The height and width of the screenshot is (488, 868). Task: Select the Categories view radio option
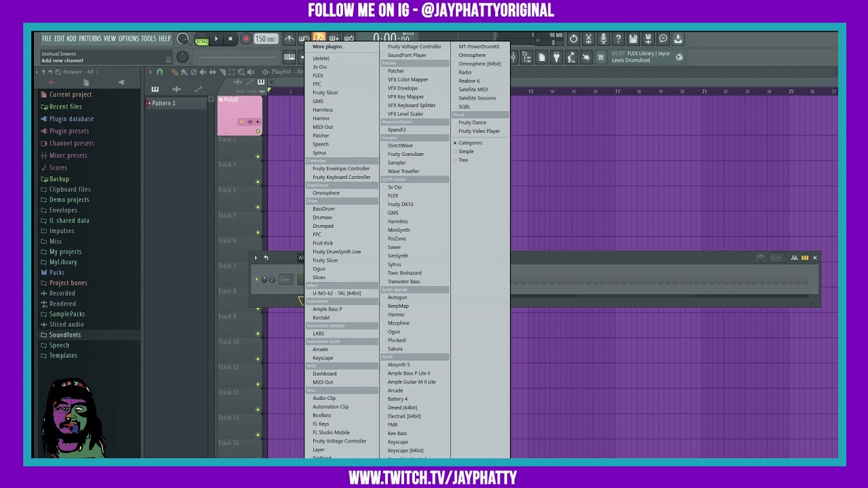pos(470,143)
